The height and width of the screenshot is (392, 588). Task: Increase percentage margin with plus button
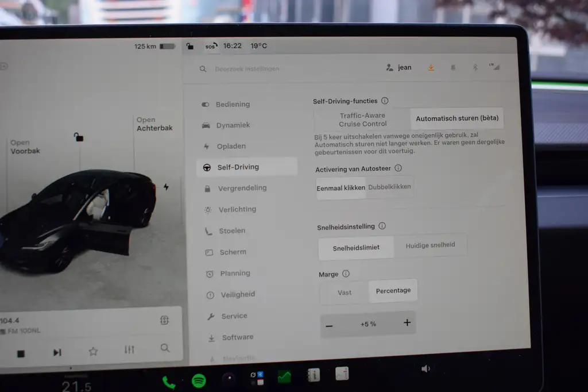(407, 322)
